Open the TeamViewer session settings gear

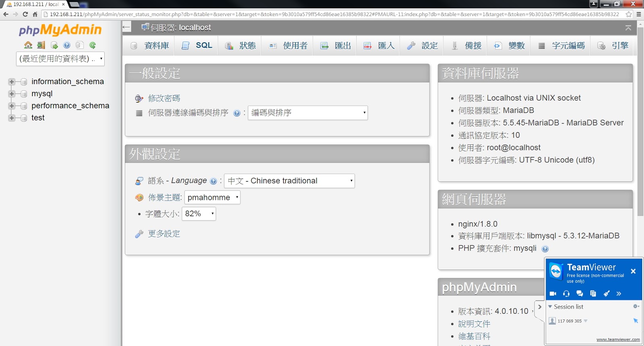636,307
